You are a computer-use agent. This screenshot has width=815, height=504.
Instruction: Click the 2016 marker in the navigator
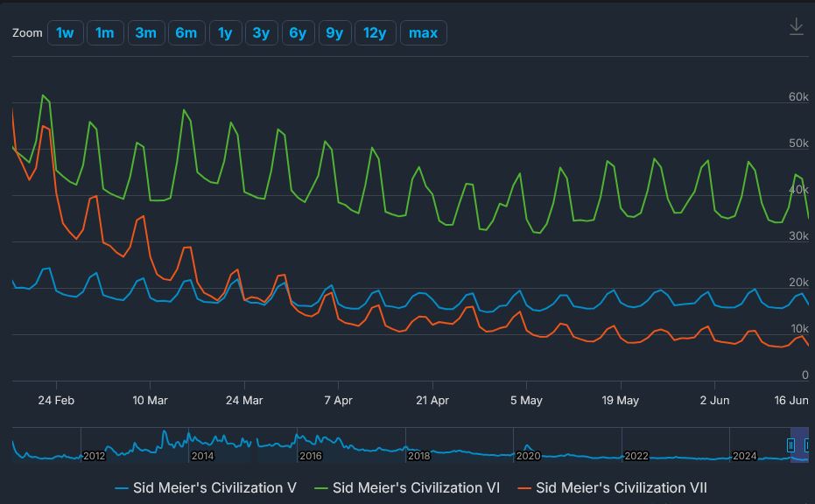310,456
